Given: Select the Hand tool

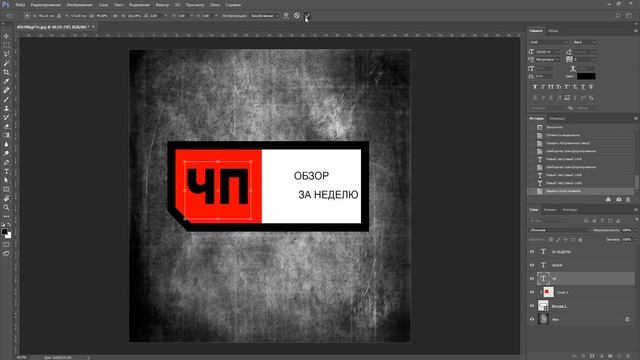Looking at the screenshot, I should [x=6, y=198].
